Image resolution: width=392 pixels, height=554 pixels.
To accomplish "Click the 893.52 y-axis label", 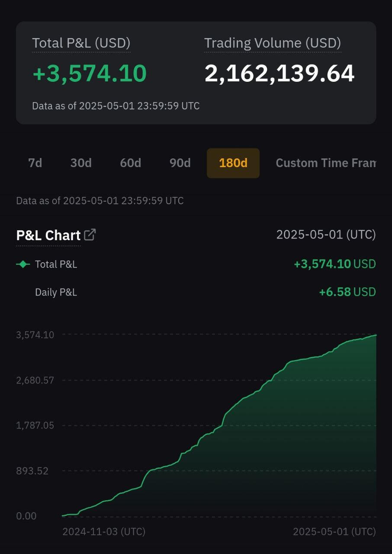I will click(x=32, y=470).
